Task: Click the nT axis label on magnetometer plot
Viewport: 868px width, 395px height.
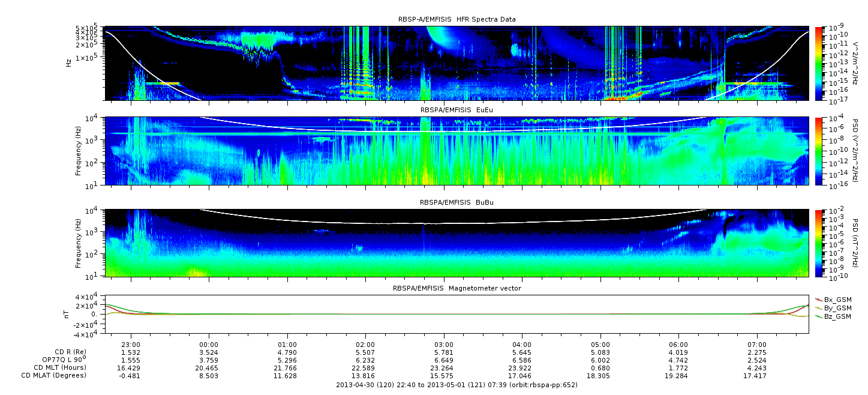Action: [68, 314]
